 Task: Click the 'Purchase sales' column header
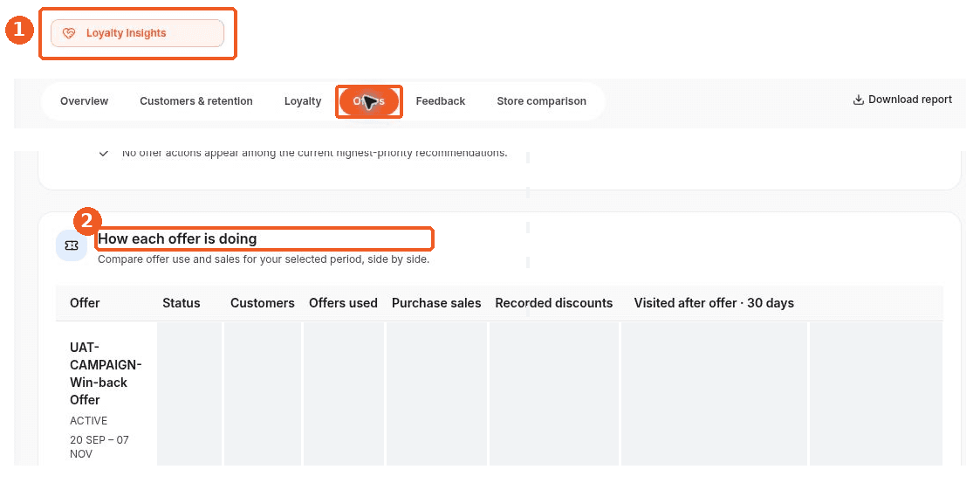[436, 303]
